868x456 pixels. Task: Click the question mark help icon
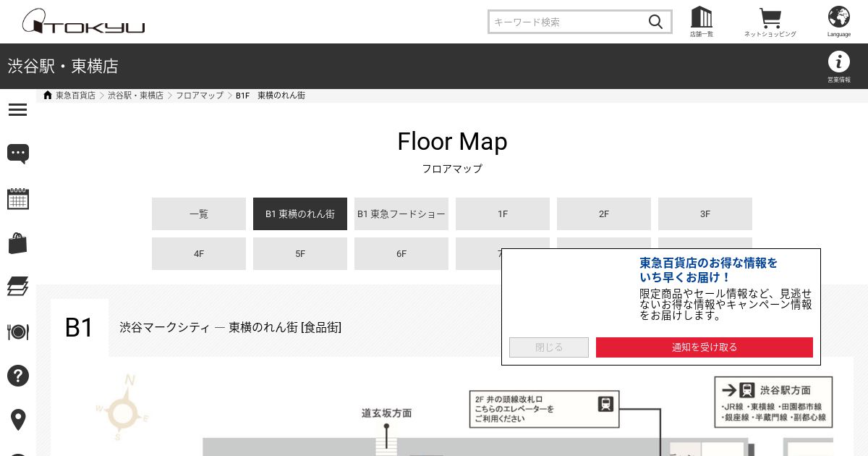(17, 376)
